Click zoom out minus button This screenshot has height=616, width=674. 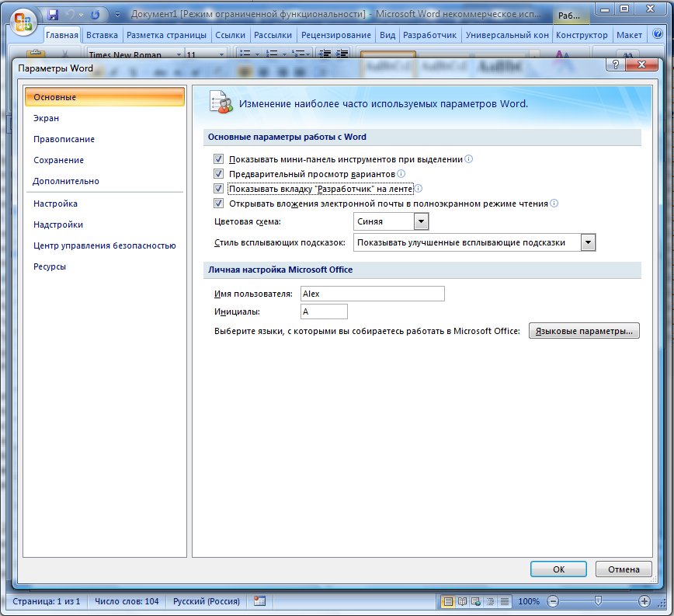553,601
